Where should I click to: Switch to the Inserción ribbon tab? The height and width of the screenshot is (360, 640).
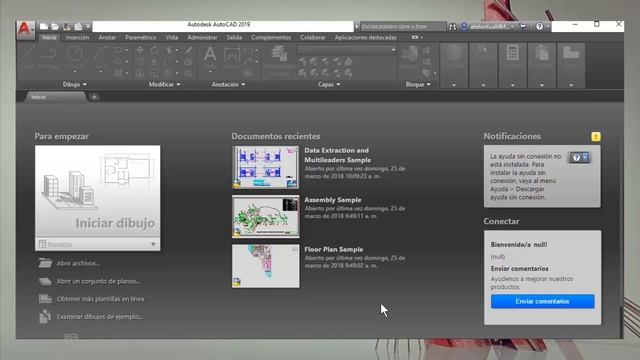point(77,38)
